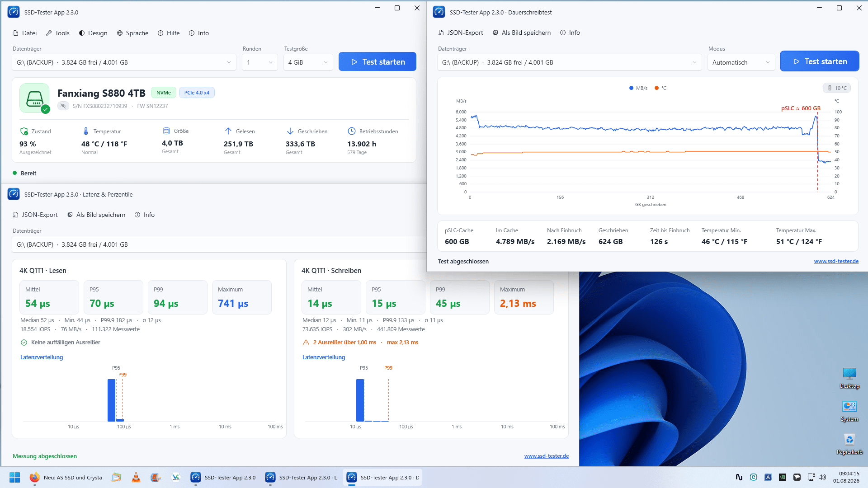
Task: Toggle °C series in chart legend
Action: click(x=660, y=88)
